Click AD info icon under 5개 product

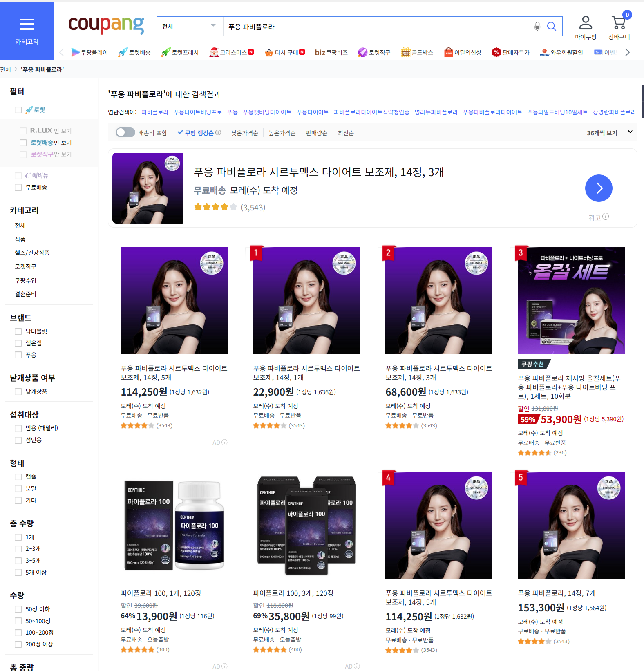pos(224,442)
